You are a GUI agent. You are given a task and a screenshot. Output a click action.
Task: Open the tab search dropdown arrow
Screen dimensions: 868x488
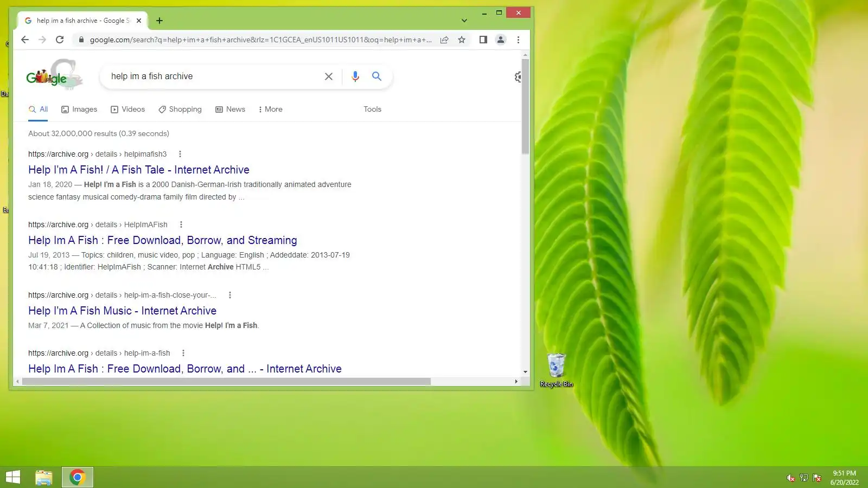click(464, 21)
